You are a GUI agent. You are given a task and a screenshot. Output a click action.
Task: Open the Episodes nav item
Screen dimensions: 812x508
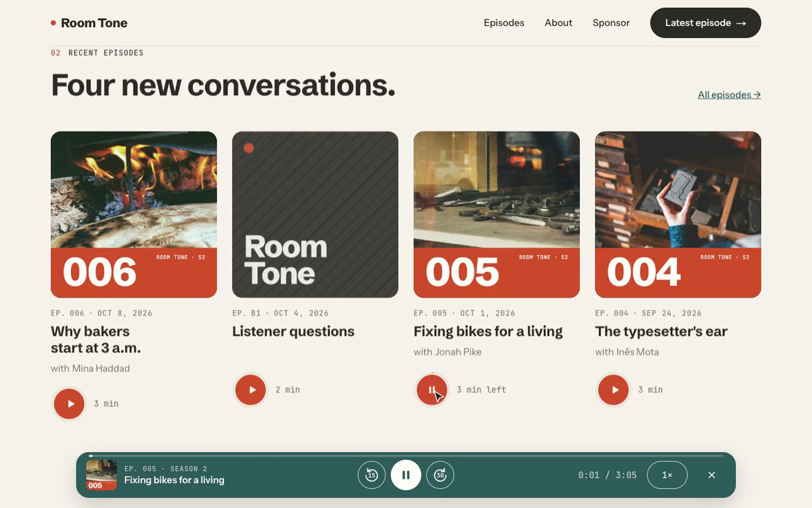point(504,23)
